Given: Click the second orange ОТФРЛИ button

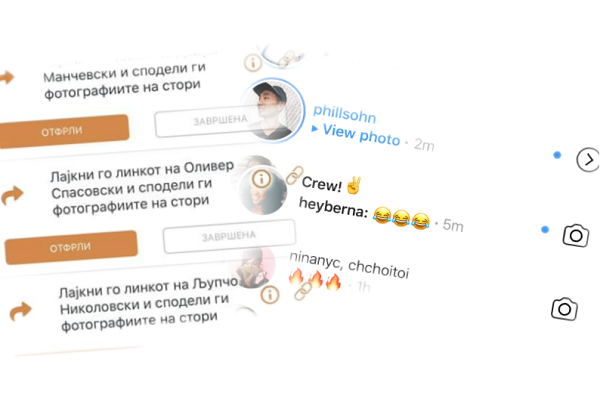Looking at the screenshot, I should point(71,247).
